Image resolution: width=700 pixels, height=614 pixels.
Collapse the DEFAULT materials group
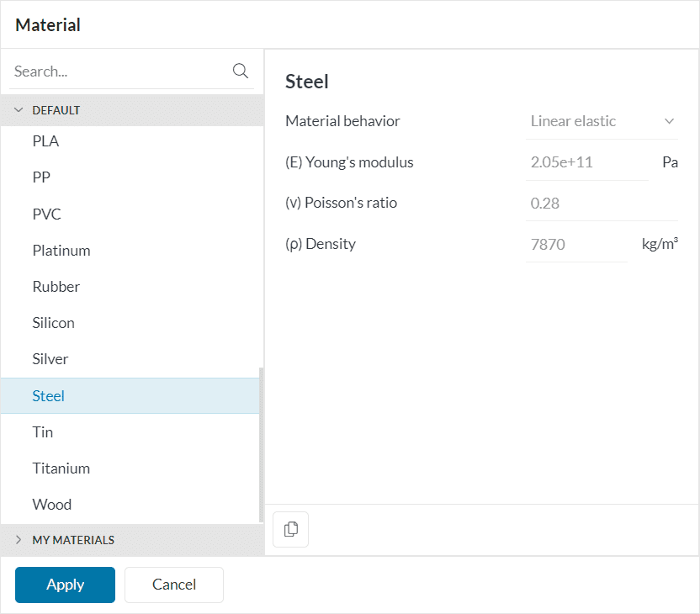(x=19, y=110)
